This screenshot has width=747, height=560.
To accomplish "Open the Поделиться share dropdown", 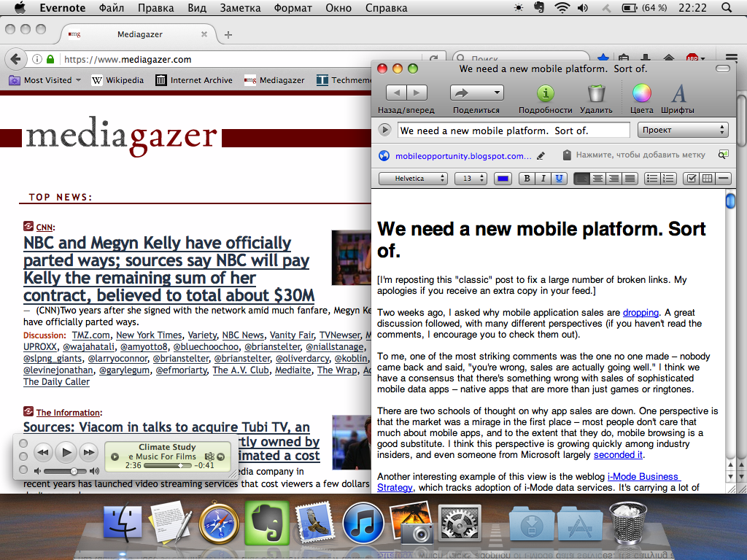I will pyautogui.click(x=477, y=93).
